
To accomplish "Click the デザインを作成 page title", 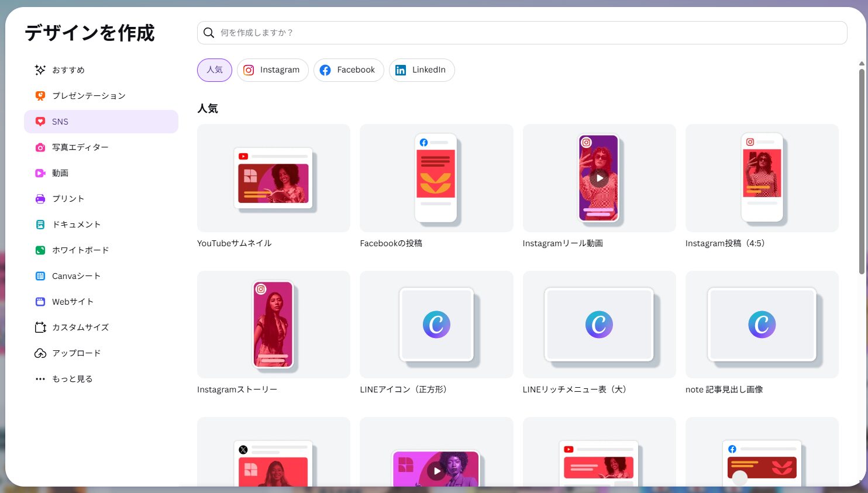I will click(89, 33).
